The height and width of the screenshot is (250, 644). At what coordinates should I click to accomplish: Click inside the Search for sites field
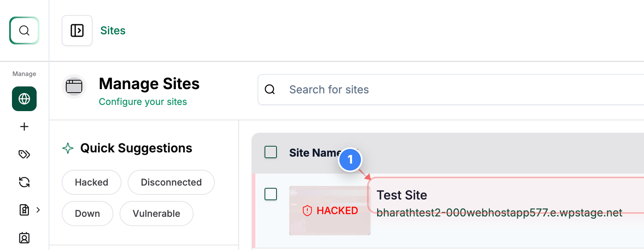coord(386,89)
